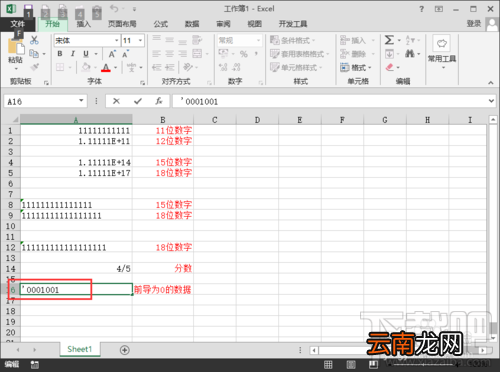500x372 pixels.
Task: Apply percent style
Action: pyautogui.click(x=244, y=54)
